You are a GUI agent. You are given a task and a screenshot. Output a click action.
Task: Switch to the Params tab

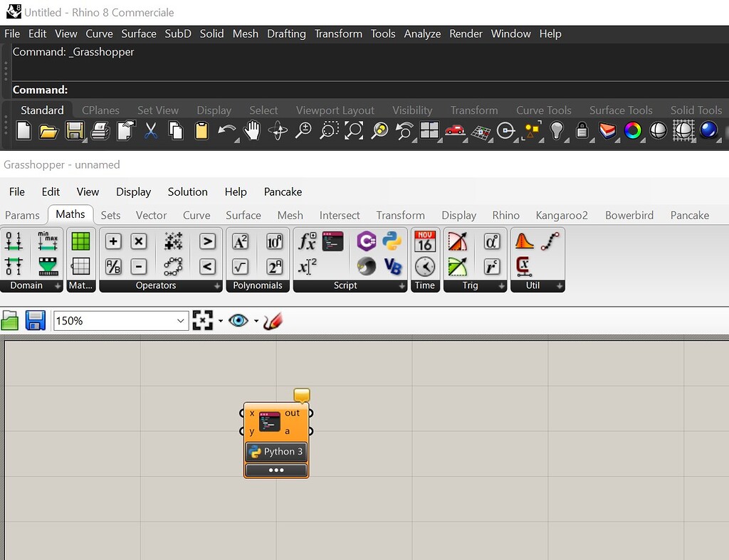tap(22, 215)
